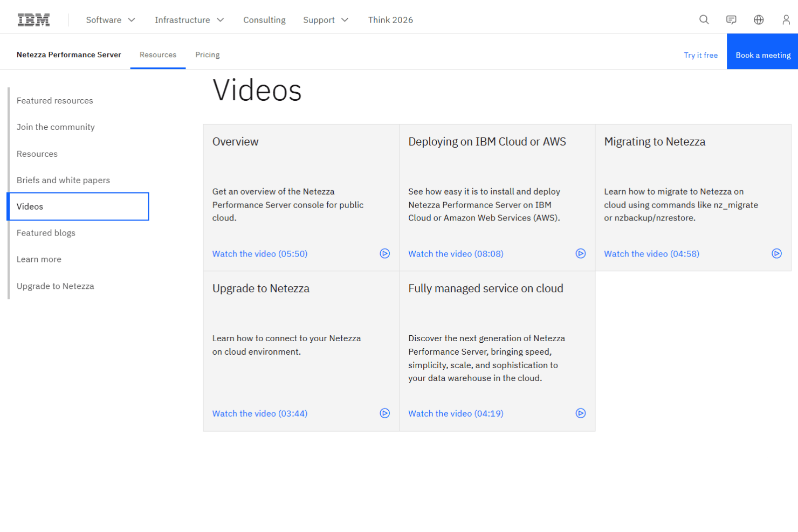Switch to the Resources tab
This screenshot has height=532, width=798.
[x=158, y=55]
